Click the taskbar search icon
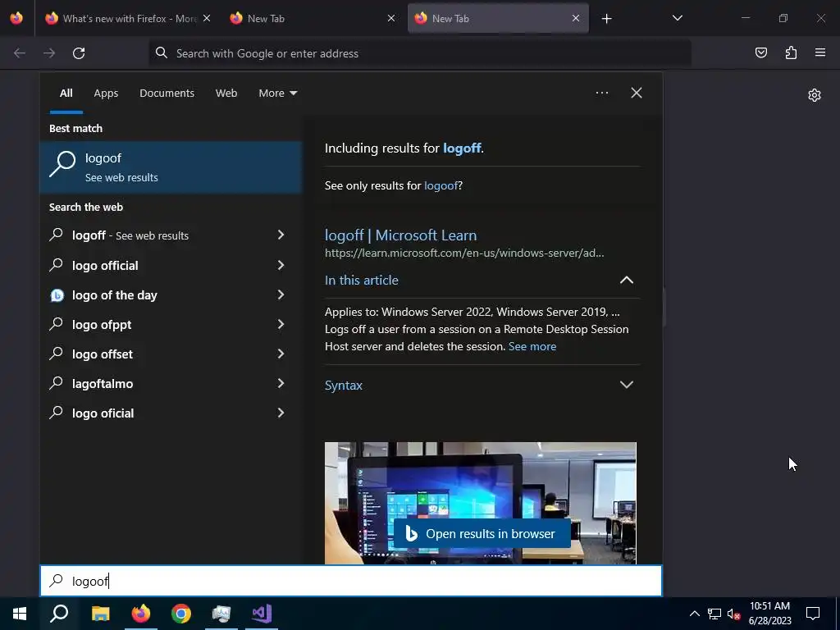Screen dimensions: 840x630 click(x=59, y=614)
